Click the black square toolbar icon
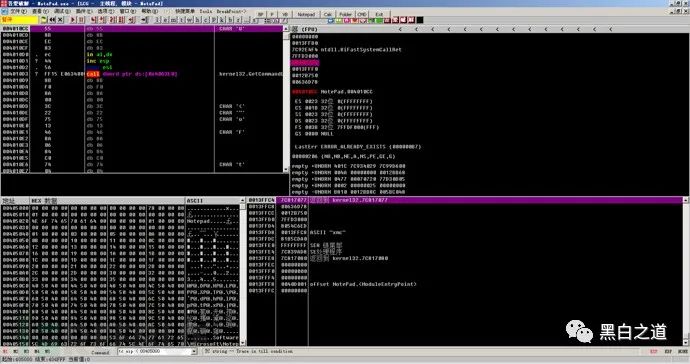 click(420, 20)
